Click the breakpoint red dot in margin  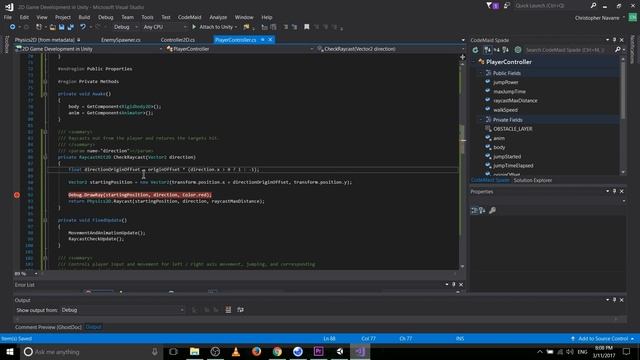[17, 195]
